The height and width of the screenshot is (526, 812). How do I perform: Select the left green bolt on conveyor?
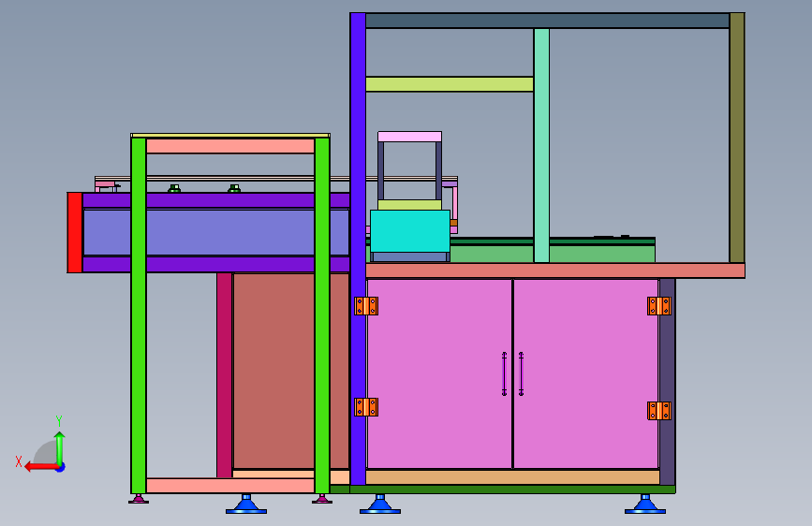click(174, 188)
